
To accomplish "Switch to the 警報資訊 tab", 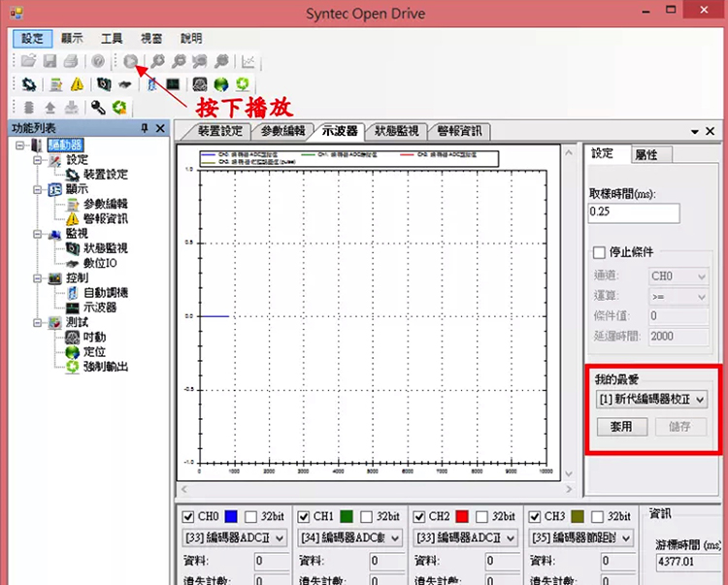I will click(x=459, y=131).
